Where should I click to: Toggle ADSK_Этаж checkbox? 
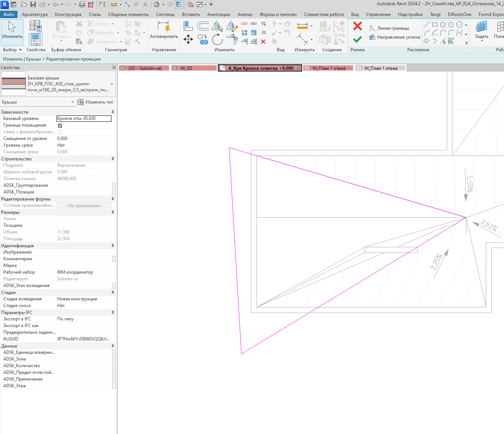point(114,386)
